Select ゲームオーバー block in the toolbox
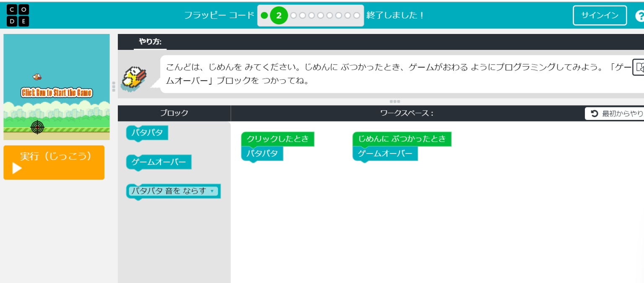This screenshot has width=644, height=283. click(158, 162)
